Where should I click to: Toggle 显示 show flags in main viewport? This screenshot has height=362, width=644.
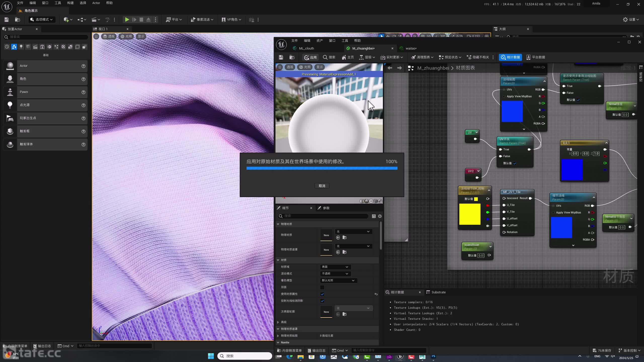[x=141, y=36]
